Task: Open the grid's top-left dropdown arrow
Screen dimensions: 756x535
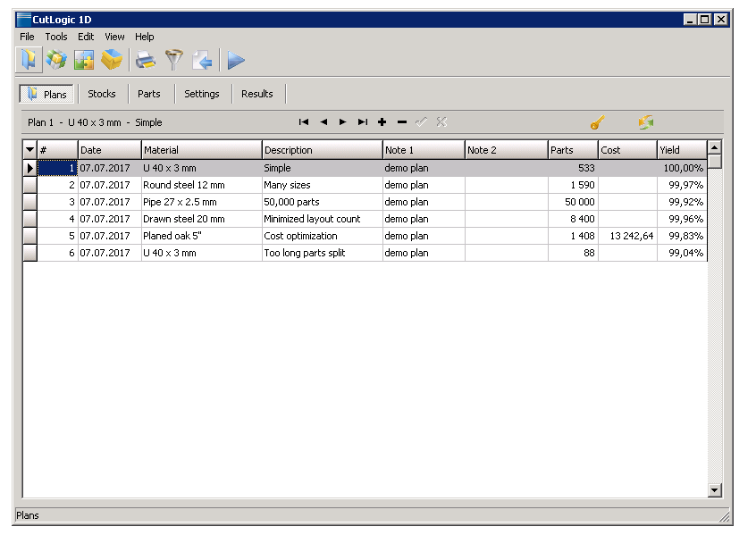Action: point(29,150)
